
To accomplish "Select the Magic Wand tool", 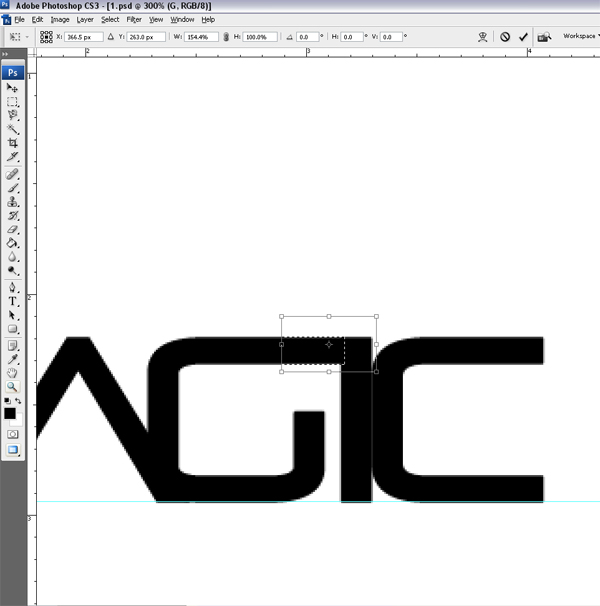I will coord(12,129).
